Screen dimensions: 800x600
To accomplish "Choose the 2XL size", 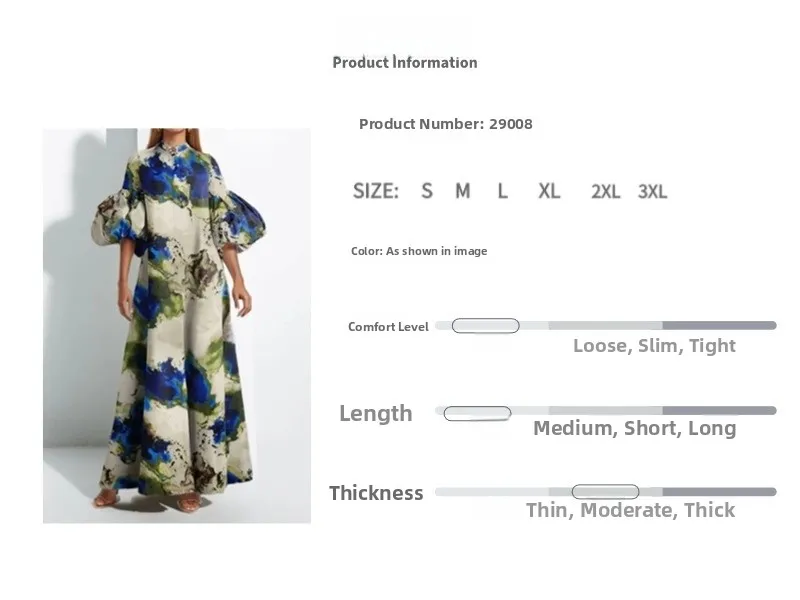I will click(606, 192).
